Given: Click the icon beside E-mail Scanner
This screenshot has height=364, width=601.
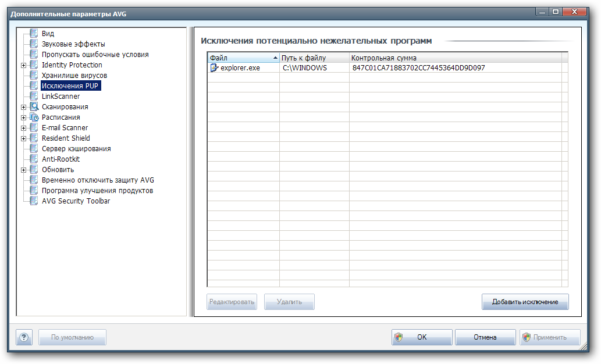Looking at the screenshot, I should [34, 127].
